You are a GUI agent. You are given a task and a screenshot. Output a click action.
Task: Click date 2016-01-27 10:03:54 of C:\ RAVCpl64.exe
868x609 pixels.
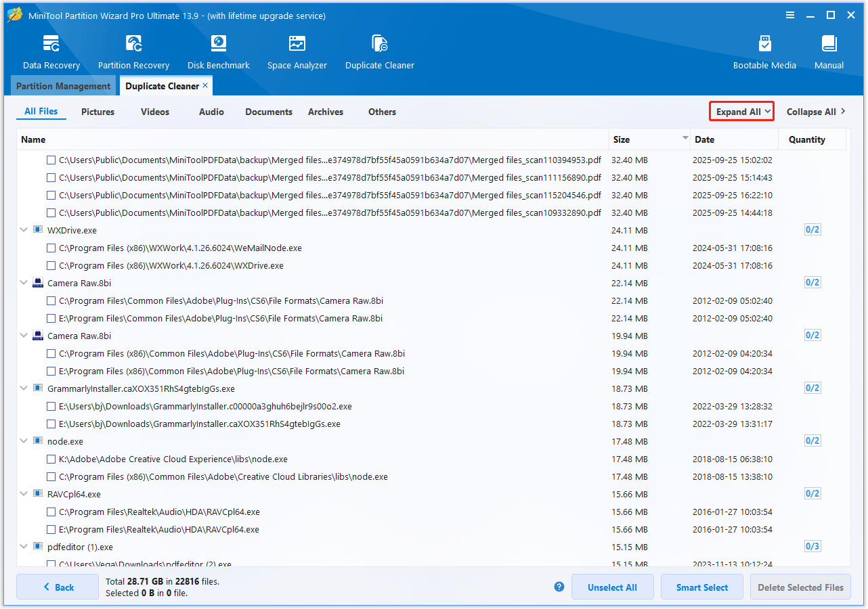[x=733, y=512]
